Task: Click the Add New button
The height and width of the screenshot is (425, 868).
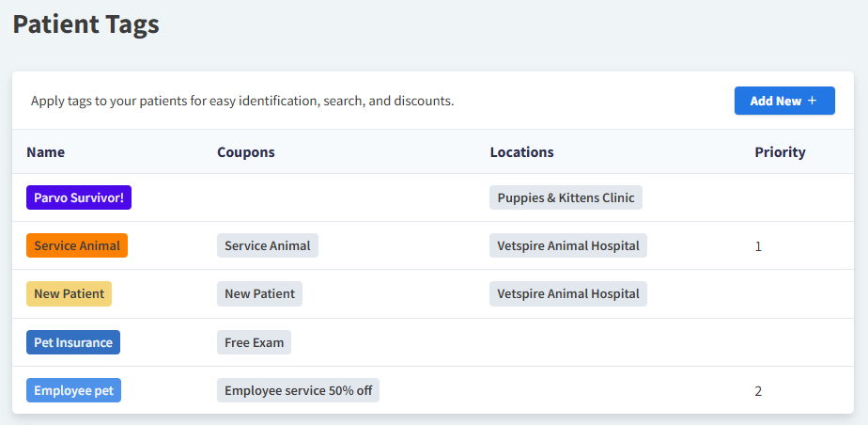Action: pos(783,101)
